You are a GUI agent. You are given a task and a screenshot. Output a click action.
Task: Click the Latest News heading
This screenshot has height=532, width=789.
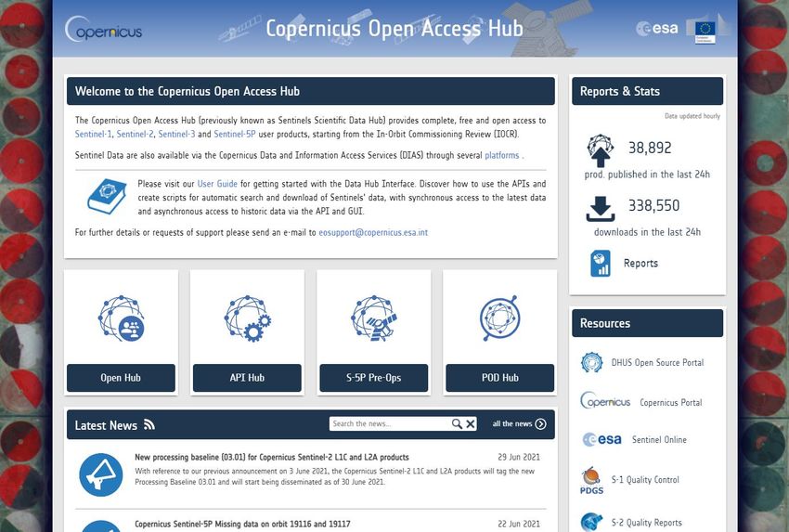tap(106, 425)
